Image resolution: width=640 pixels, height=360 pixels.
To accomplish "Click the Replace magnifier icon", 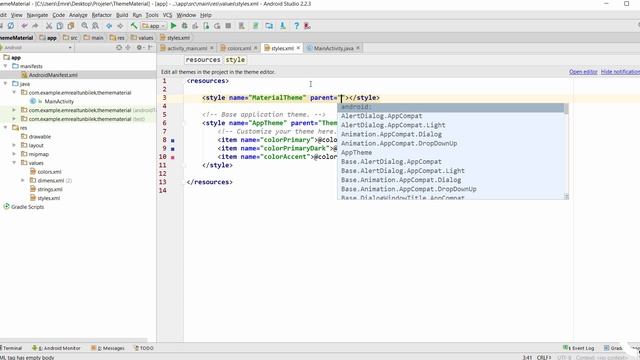I will [x=95, y=26].
